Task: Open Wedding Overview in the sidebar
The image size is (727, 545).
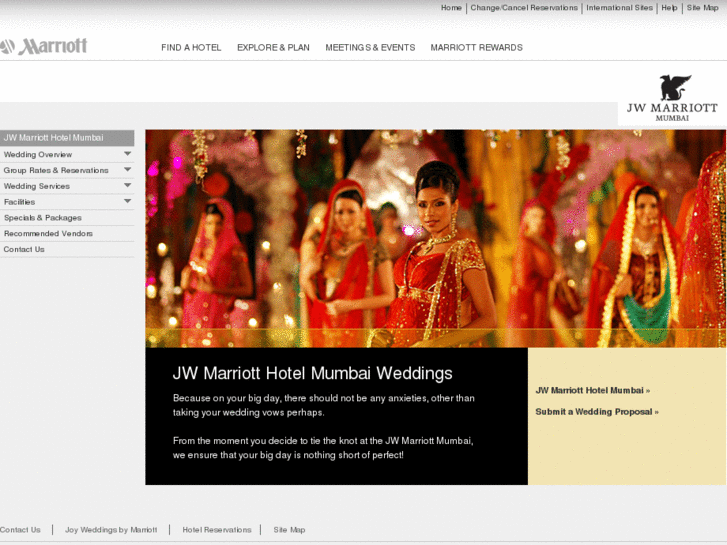Action: 38,154
